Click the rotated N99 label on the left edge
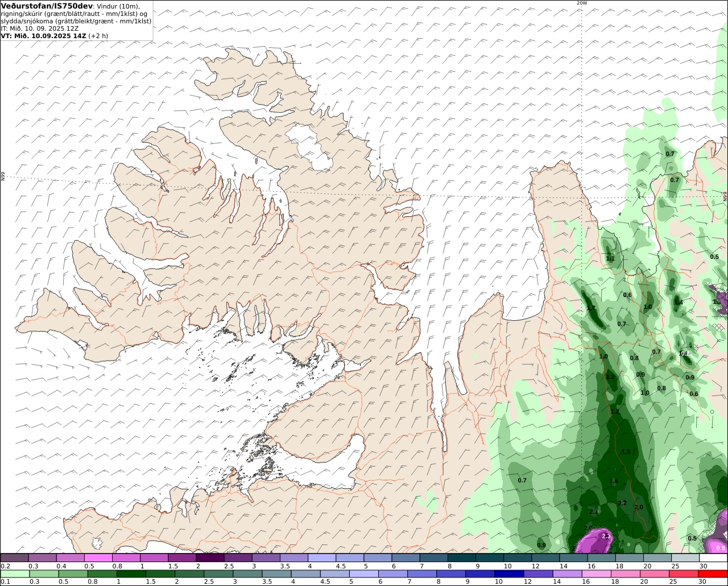Image resolution: width=728 pixels, height=586 pixels. pyautogui.click(x=3, y=177)
